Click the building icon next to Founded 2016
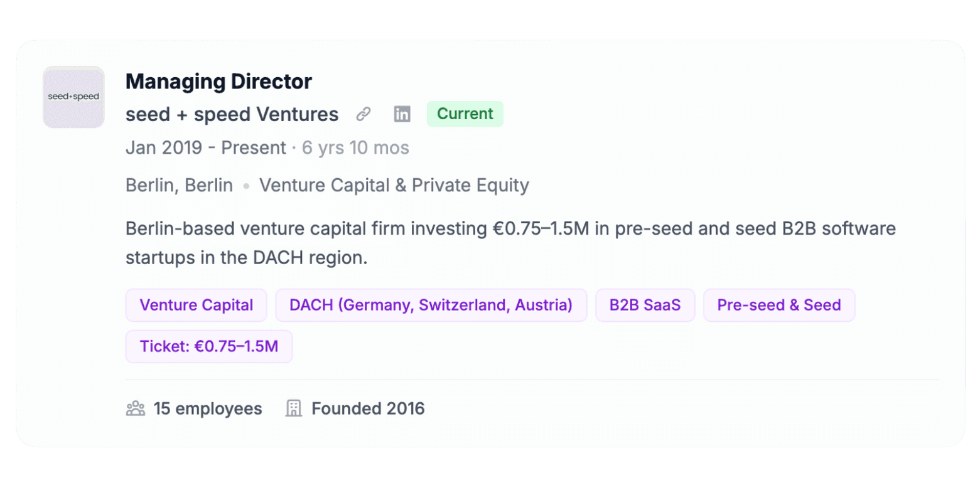The width and height of the screenshot is (980, 490). click(x=293, y=408)
